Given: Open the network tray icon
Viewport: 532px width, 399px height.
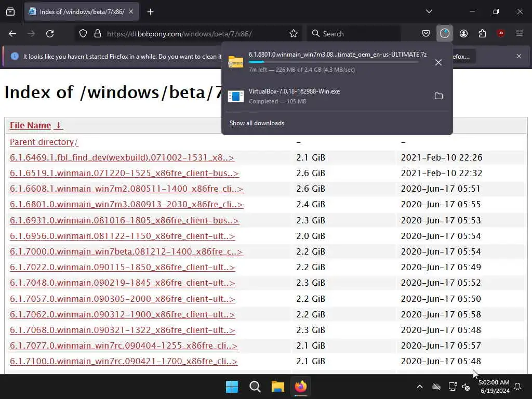Looking at the screenshot, I should 453,387.
